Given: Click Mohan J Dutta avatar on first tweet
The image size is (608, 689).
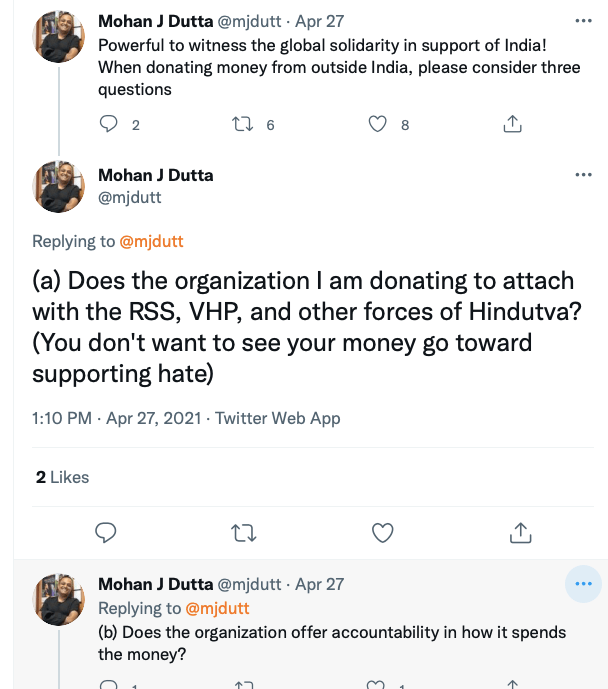Looking at the screenshot, I should [x=59, y=37].
